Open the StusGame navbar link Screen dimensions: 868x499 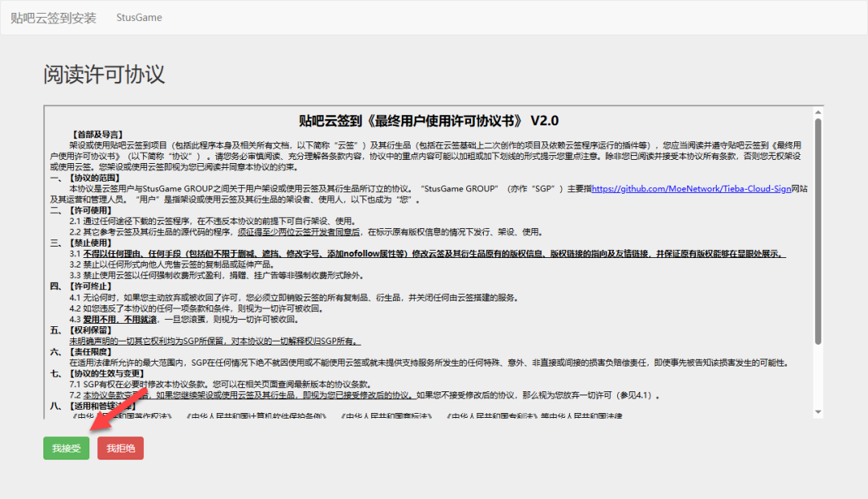tap(138, 17)
